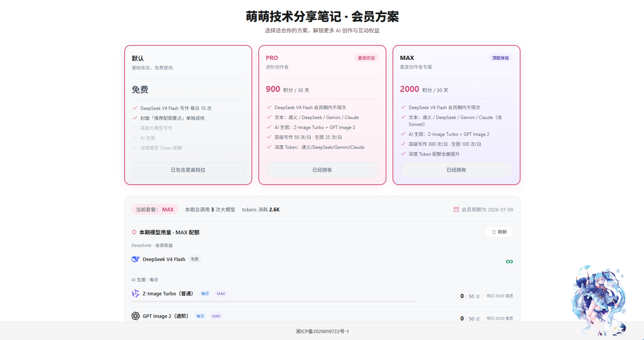Click the Miku mascot character
The height and width of the screenshot is (340, 644).
coord(599,300)
